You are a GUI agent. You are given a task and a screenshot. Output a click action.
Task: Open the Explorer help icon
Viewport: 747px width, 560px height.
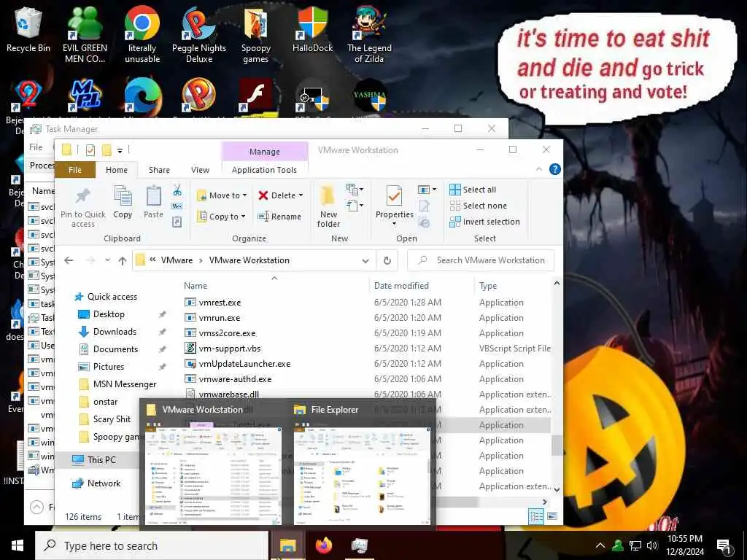click(555, 169)
